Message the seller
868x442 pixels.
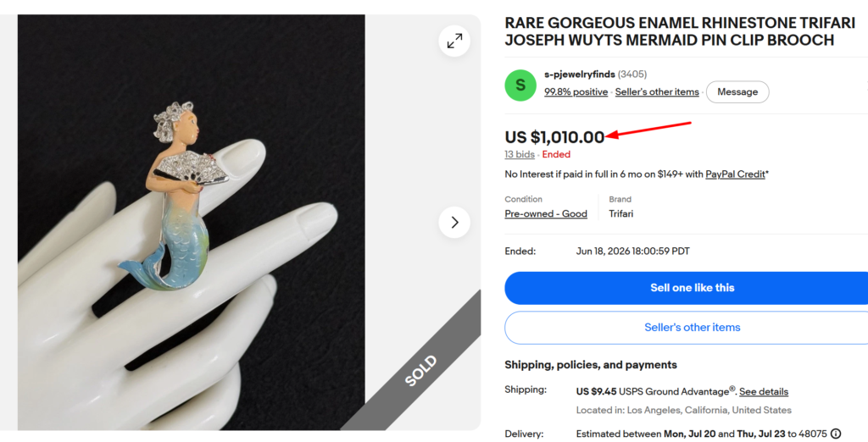click(737, 91)
